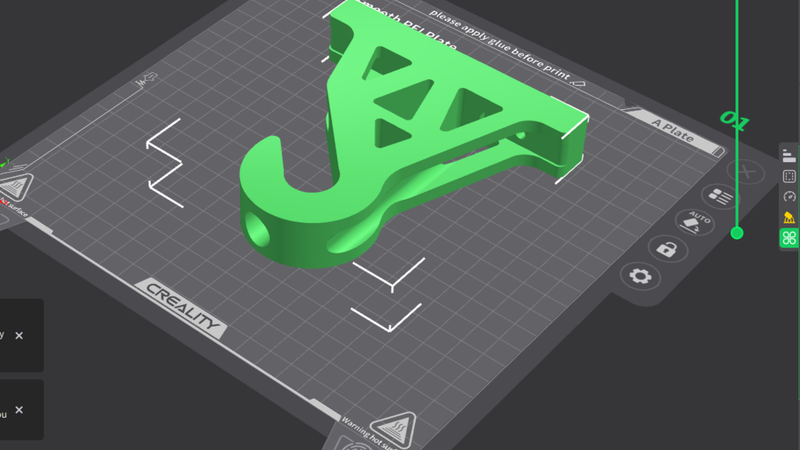Click the green layer slider handle

coord(737,233)
